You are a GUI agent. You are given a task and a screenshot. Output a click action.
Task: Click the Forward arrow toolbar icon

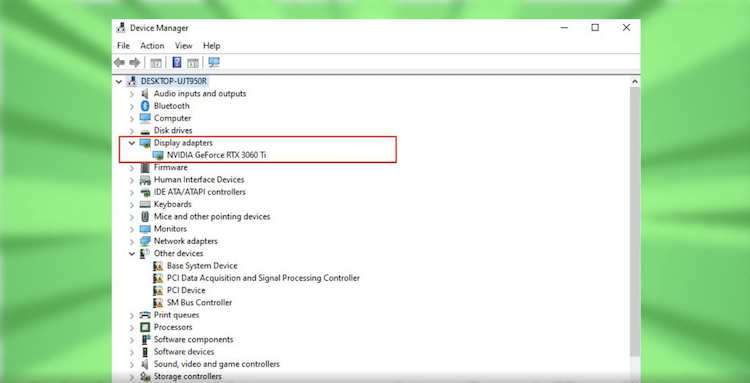pyautogui.click(x=135, y=63)
